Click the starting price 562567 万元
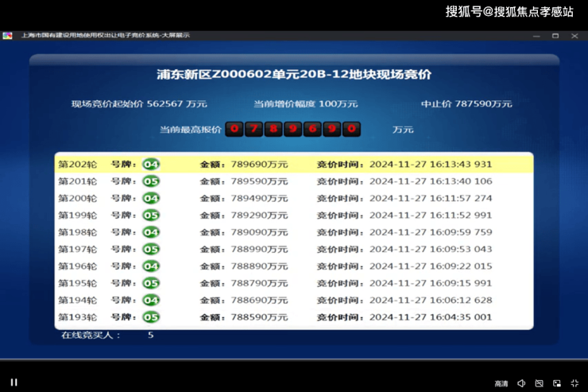This screenshot has height=392, width=588. (176, 104)
